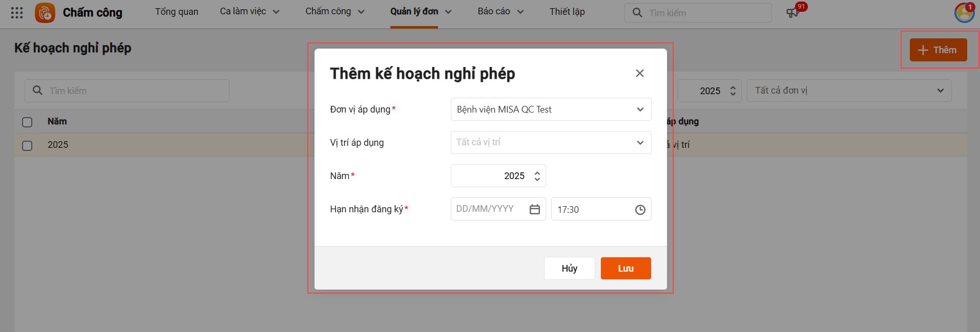Open the app launcher grid icon
This screenshot has width=980, height=332.
[17, 13]
